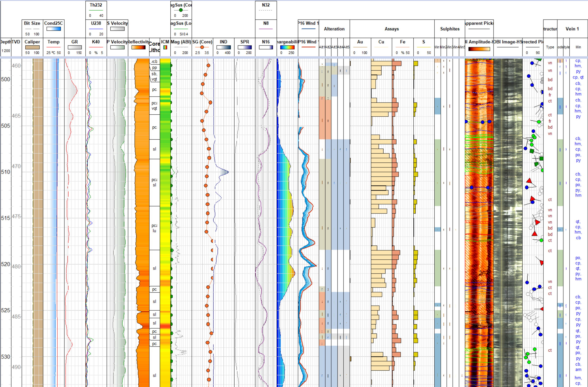Click the Assays group header
This screenshot has height=387, width=588.
(391, 29)
